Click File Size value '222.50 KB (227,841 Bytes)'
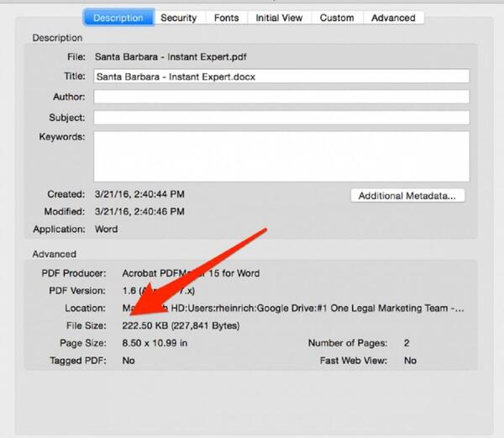Screen dimensions: 504x438 click(181, 325)
